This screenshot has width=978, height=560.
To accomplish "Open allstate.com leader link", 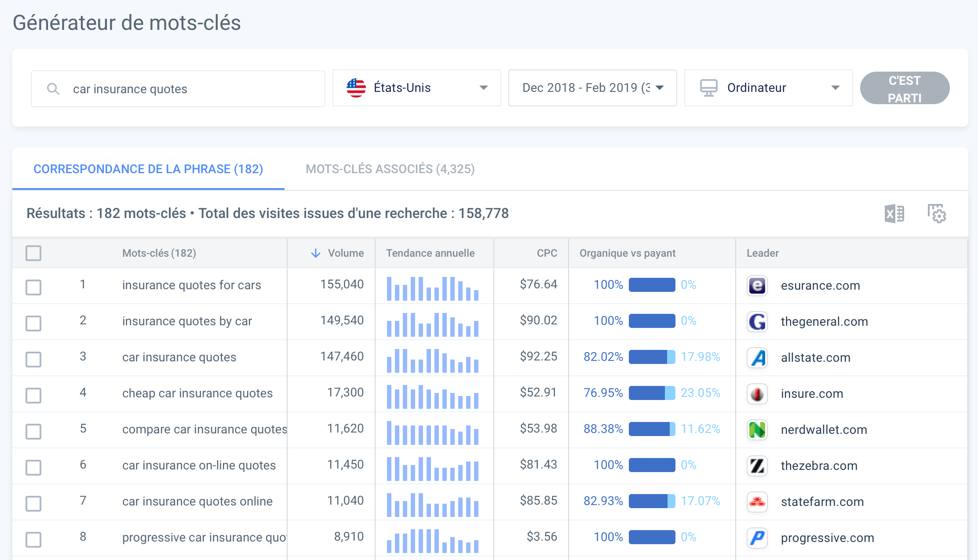I will click(816, 357).
